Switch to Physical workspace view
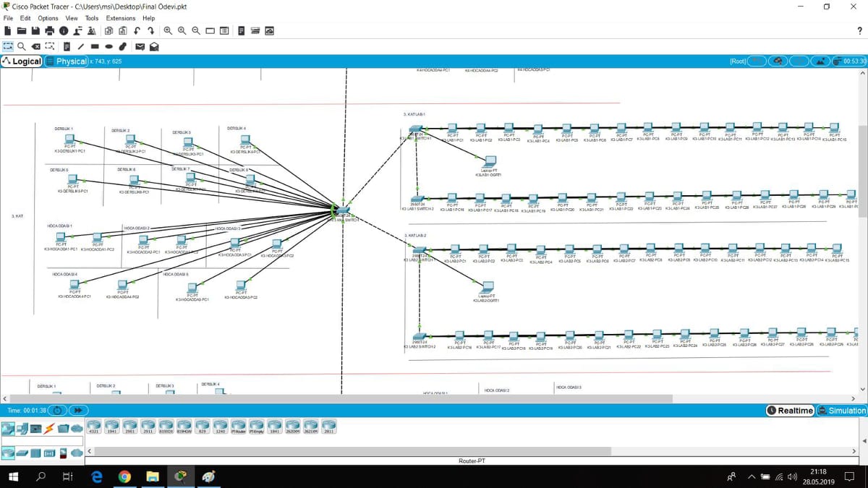 (x=67, y=61)
